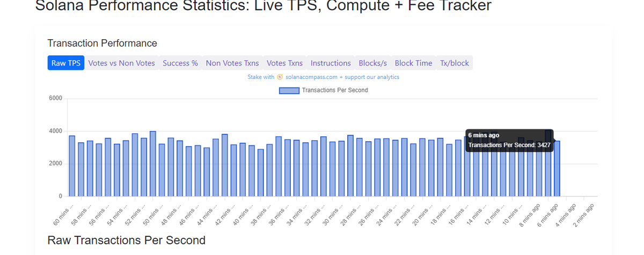Open the Success % tab
Viewport: 644px width, 255px height.
point(180,63)
